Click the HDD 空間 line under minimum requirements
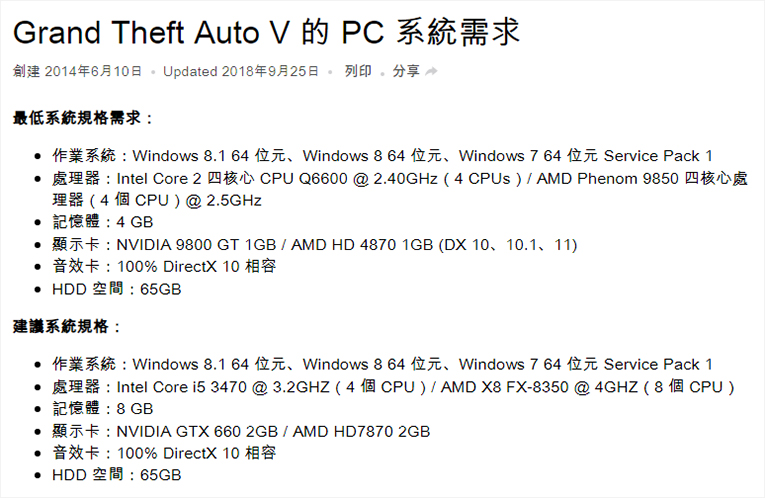 click(x=116, y=290)
